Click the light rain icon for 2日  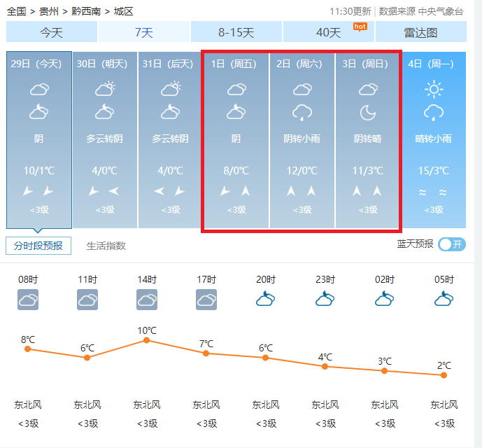click(302, 113)
